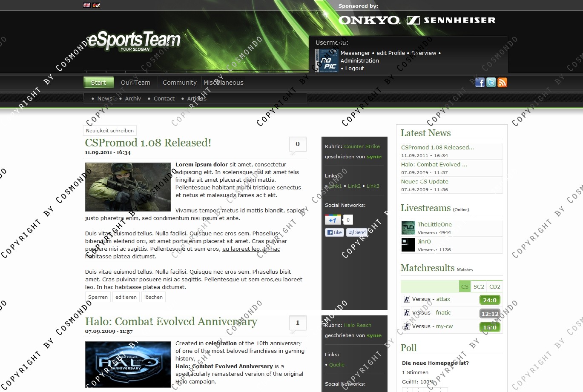Screen dimensions: 583x392
Task: Click the Neuigkeit schreiben button
Action: tap(110, 131)
